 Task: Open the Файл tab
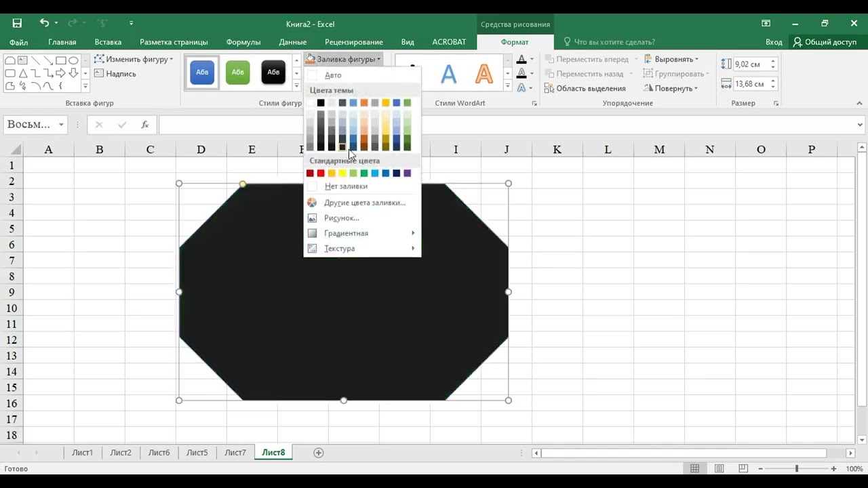[19, 42]
